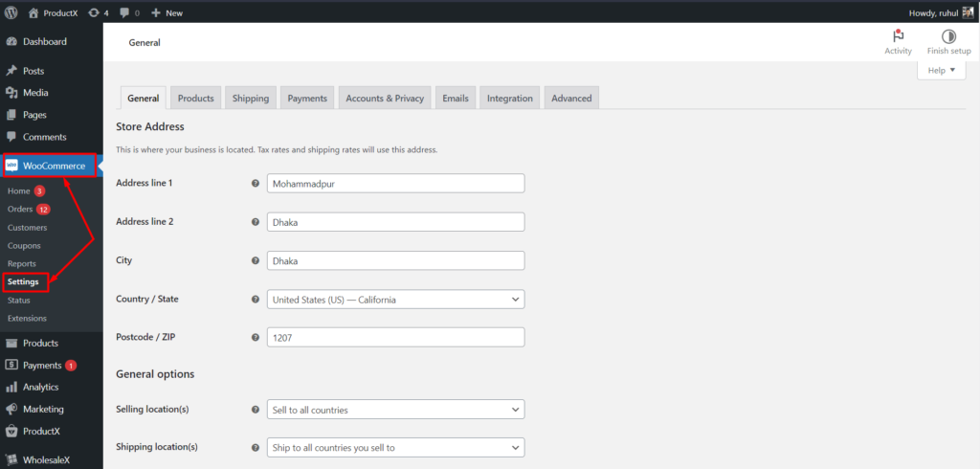The height and width of the screenshot is (469, 980).
Task: Switch to the Accounts & Privacy tab
Action: tap(385, 99)
